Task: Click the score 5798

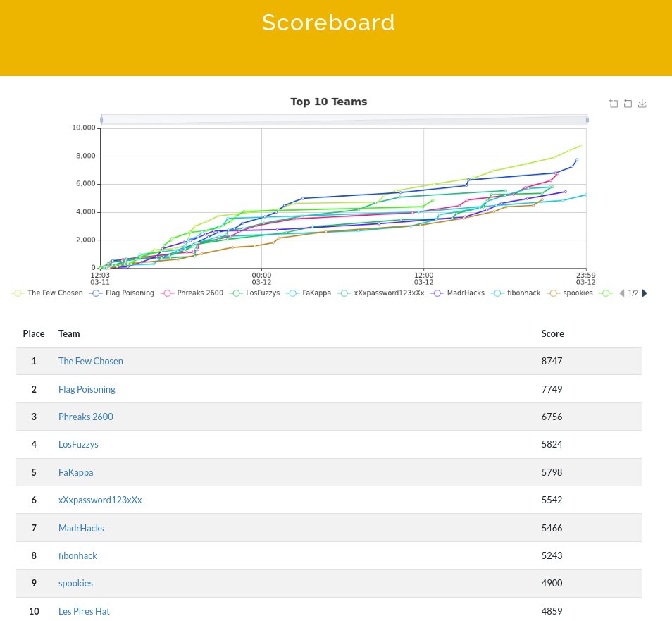Action: 552,472
